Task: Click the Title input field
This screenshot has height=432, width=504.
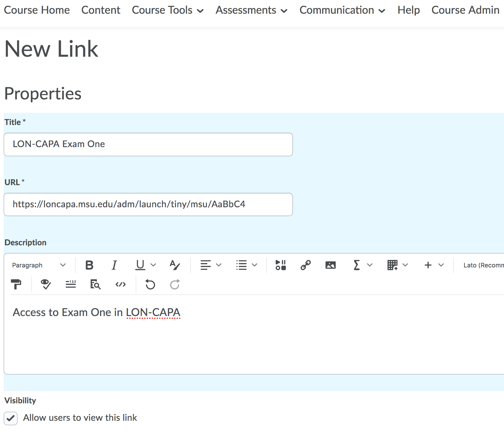Action: [x=148, y=145]
